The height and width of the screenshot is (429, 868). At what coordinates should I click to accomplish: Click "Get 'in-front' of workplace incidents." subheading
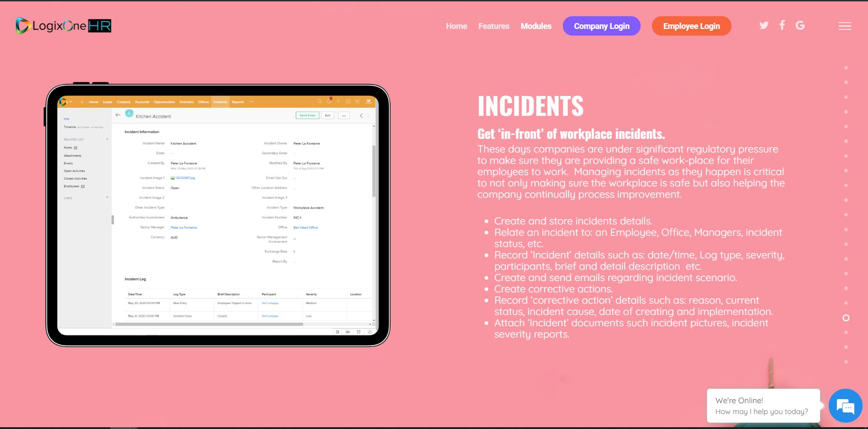[571, 134]
